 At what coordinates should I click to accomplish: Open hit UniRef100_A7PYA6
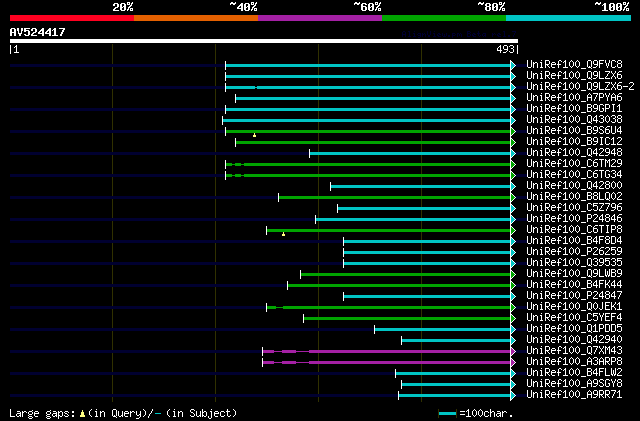[x=574, y=97]
